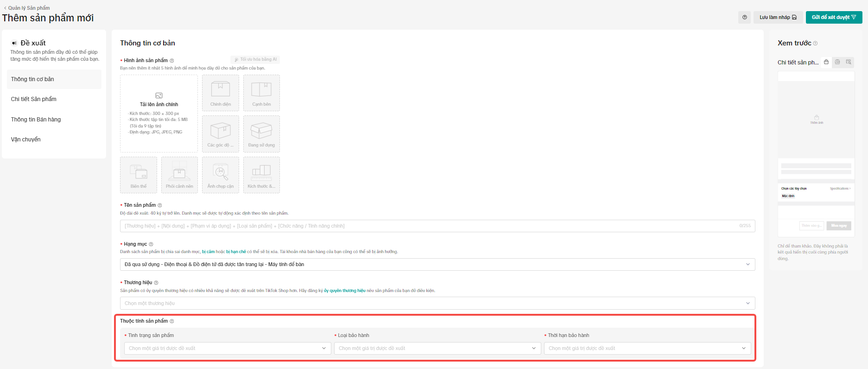Click the info icon beside Hạng mục

(151, 244)
